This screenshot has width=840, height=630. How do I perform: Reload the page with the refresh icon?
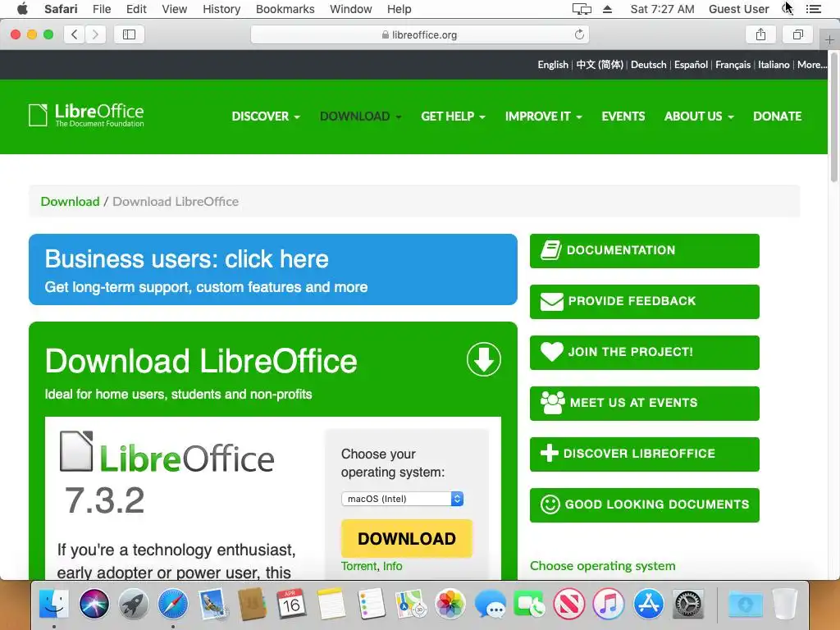pyautogui.click(x=579, y=34)
